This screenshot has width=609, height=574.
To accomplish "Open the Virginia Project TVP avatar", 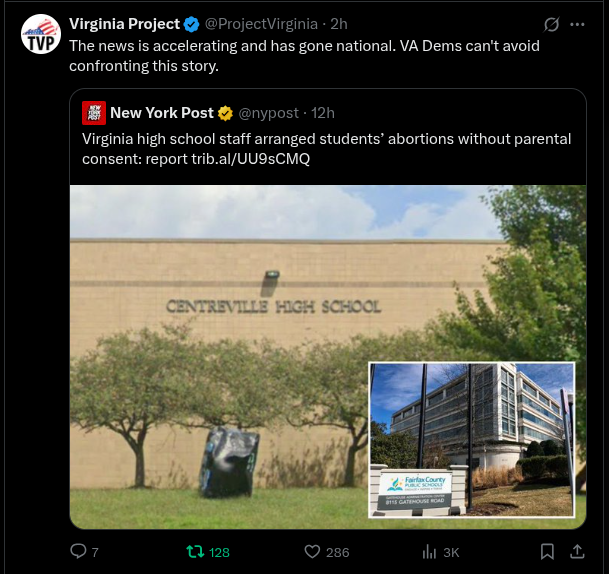I will [41, 34].
